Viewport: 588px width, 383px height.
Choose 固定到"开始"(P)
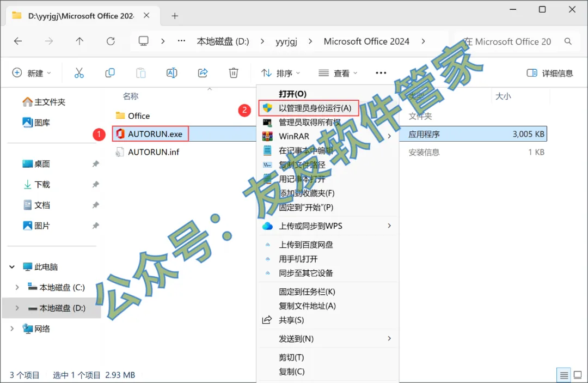pyautogui.click(x=327, y=207)
